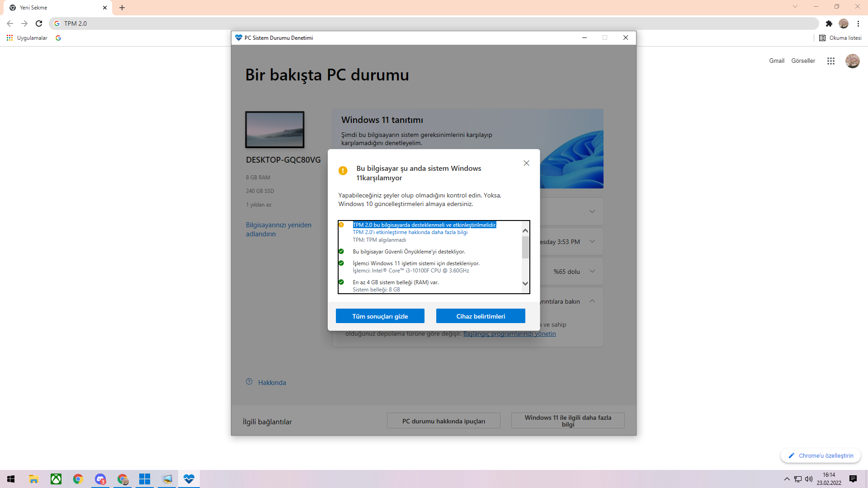Open TPM 2.0'ı etkinleştirme hakkında link
868x488 pixels.
[410, 232]
